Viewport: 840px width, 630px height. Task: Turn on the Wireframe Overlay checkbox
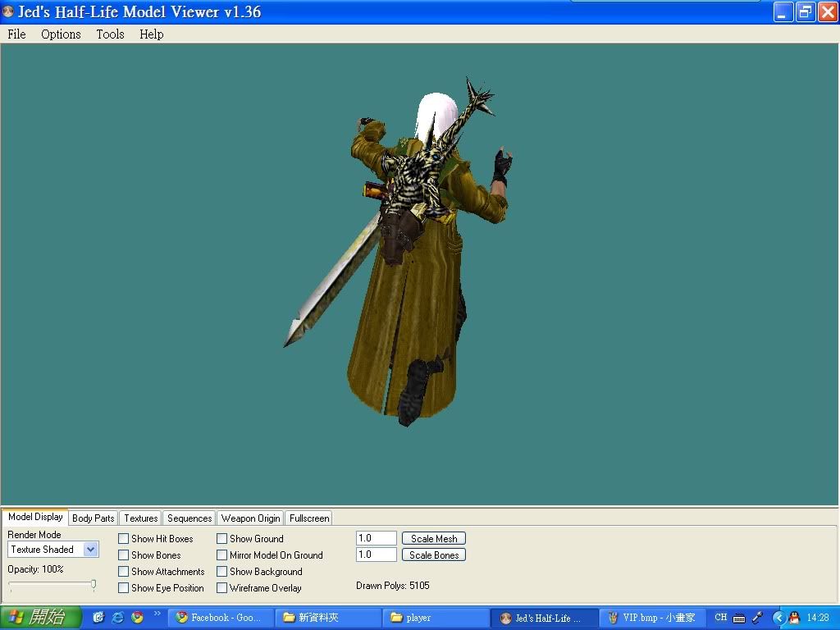(x=222, y=588)
